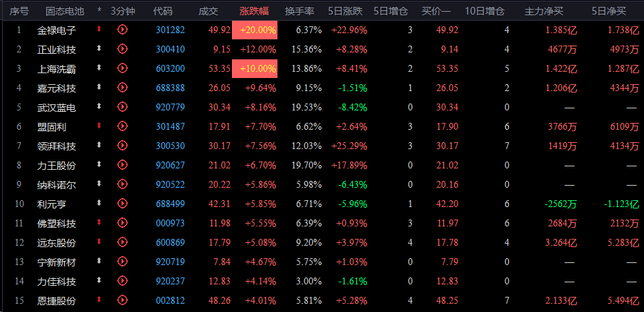This screenshot has height=312, width=644.
Task: Click the white marker icon beside 正业科技
Action: pos(99,48)
